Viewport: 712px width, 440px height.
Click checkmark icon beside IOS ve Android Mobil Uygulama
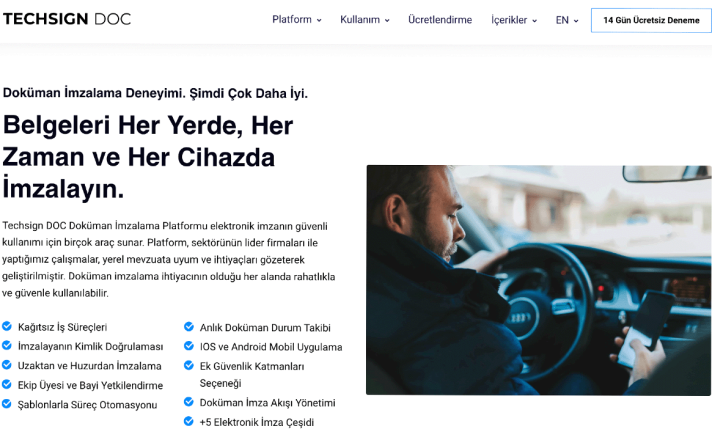coord(189,346)
